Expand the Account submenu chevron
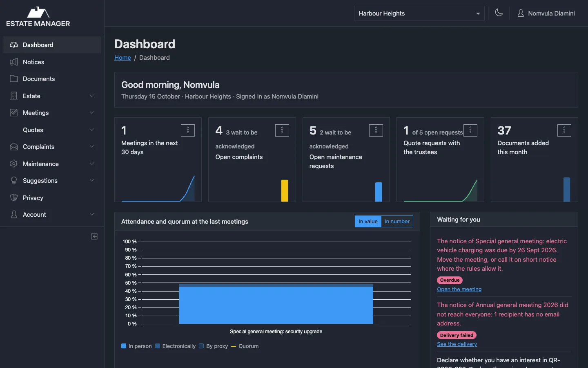 click(92, 214)
